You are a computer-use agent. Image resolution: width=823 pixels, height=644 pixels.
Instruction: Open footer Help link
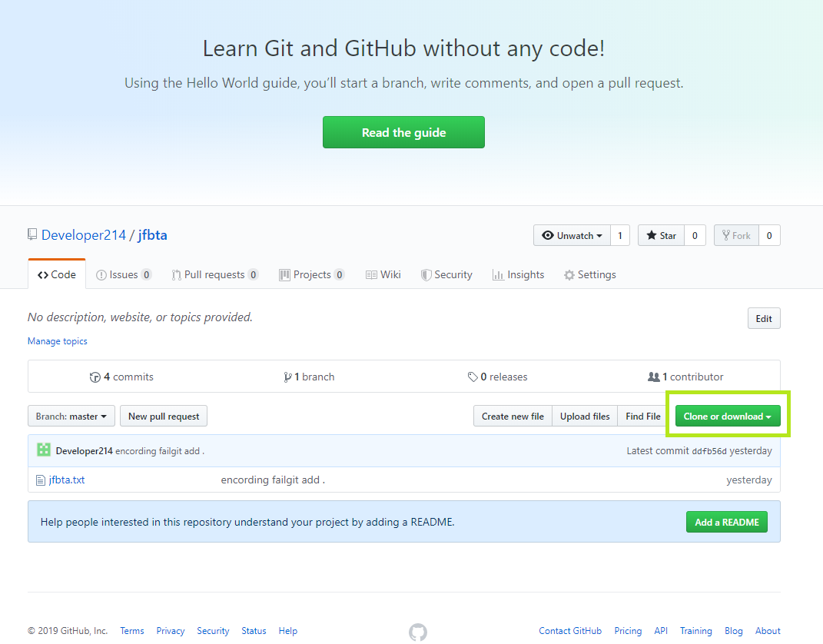tap(287, 631)
